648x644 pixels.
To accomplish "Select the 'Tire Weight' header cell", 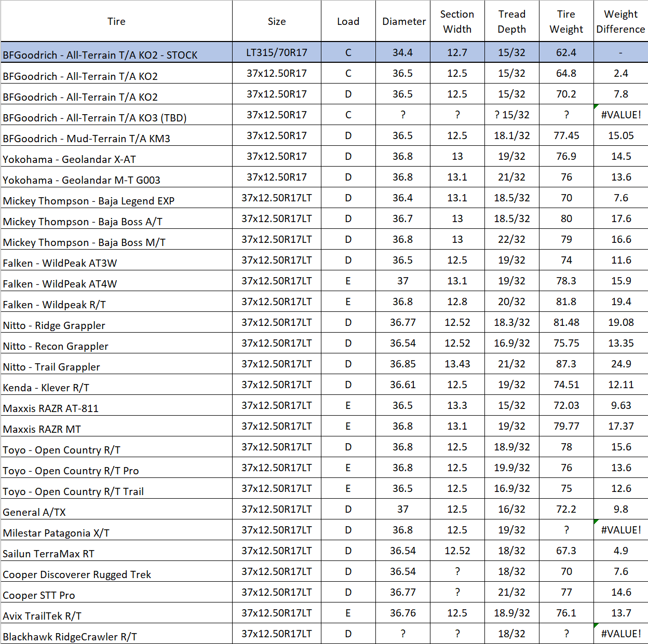I will point(566,21).
